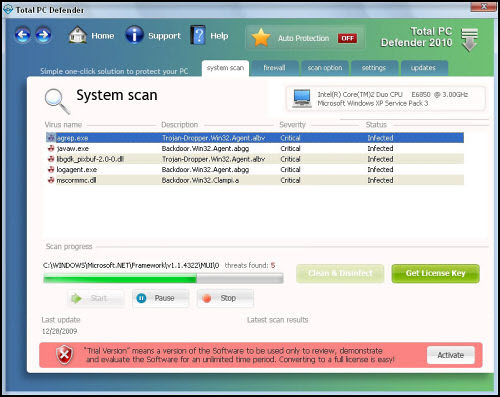The width and height of the screenshot is (500, 397).
Task: Click the blue back arrow icon
Action: (x=23, y=35)
